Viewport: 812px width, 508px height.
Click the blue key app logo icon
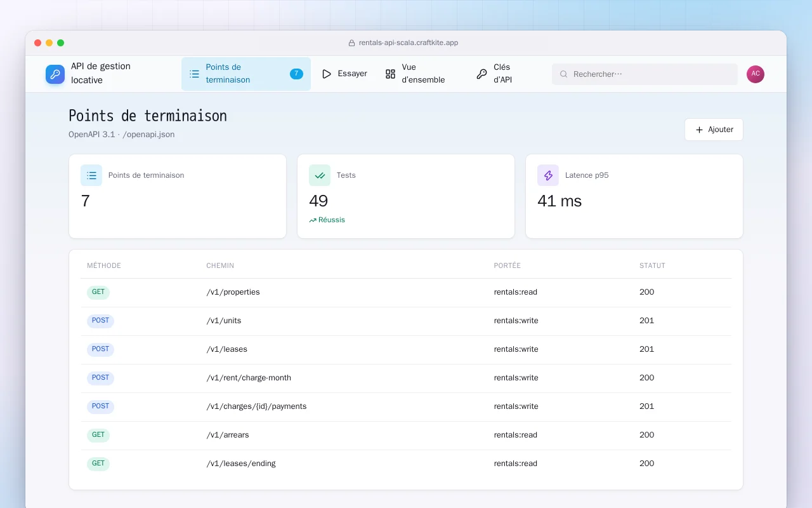55,74
